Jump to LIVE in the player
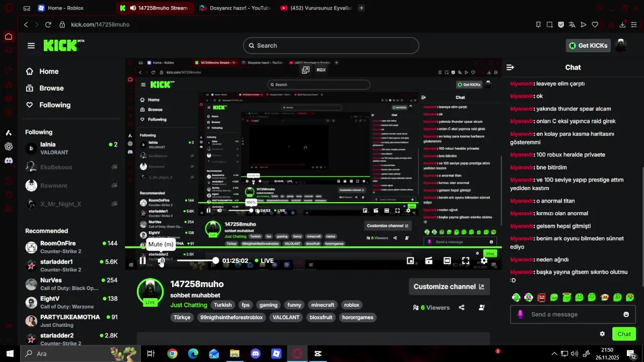This screenshot has height=362, width=644. [264, 260]
